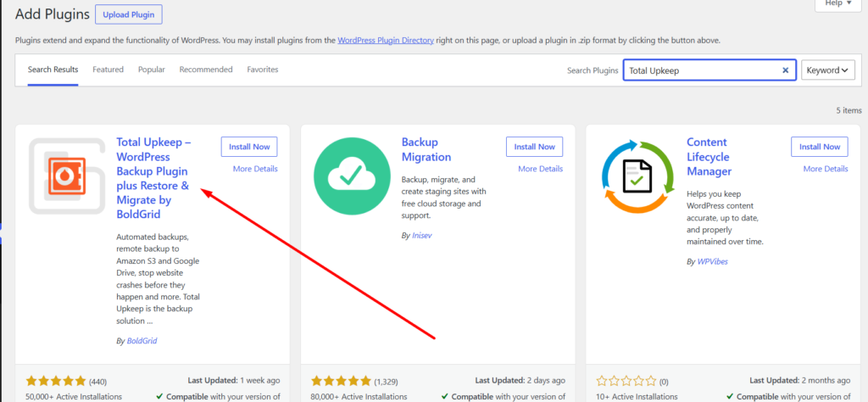The image size is (868, 402).
Task: Click the '5 items' results count
Action: coord(849,111)
